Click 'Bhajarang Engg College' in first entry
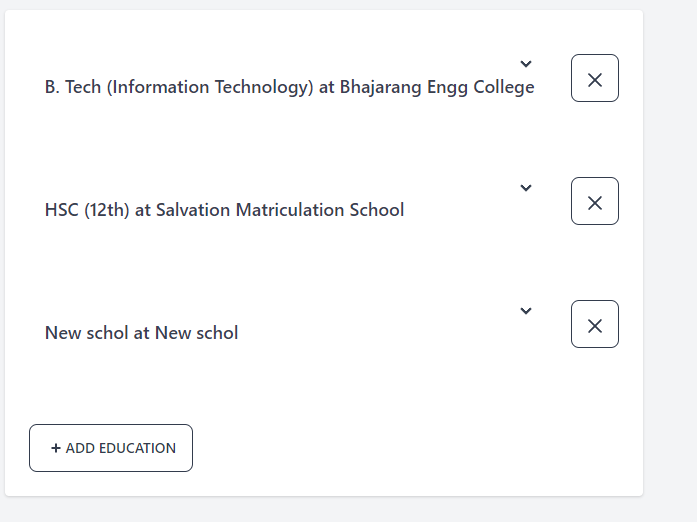 click(437, 87)
